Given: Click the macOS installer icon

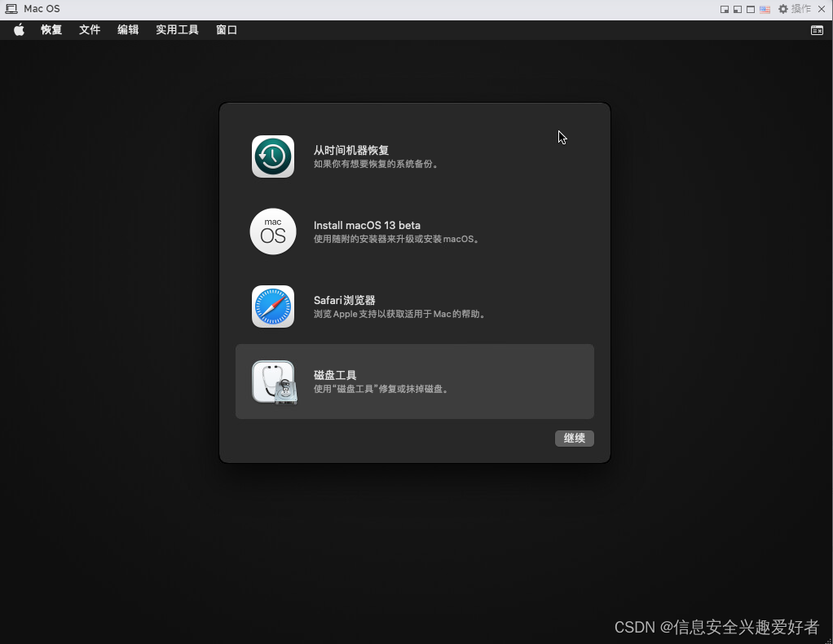Looking at the screenshot, I should [272, 232].
